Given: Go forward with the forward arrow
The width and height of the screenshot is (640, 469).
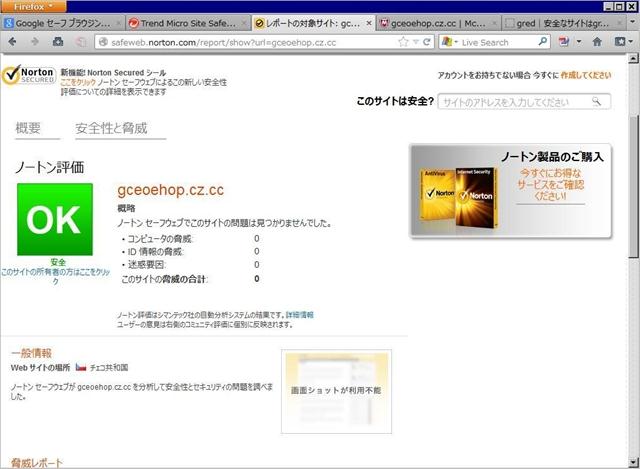Looking at the screenshot, I should 35,42.
